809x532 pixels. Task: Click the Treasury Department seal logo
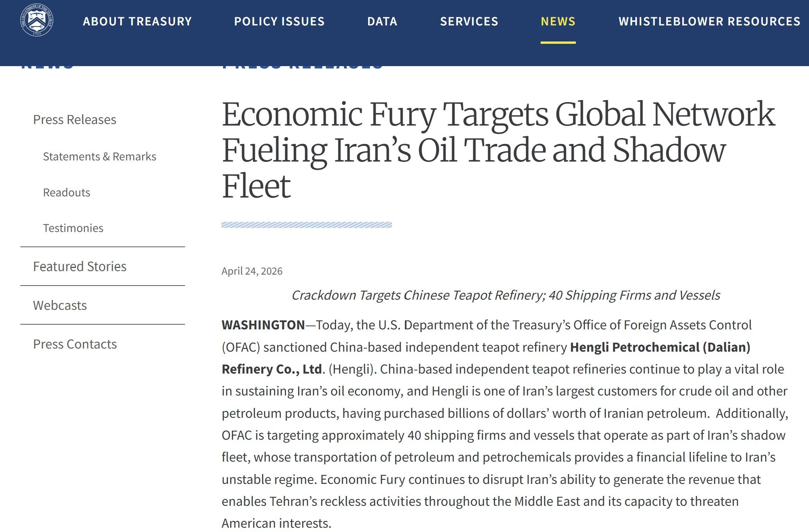coord(37,20)
